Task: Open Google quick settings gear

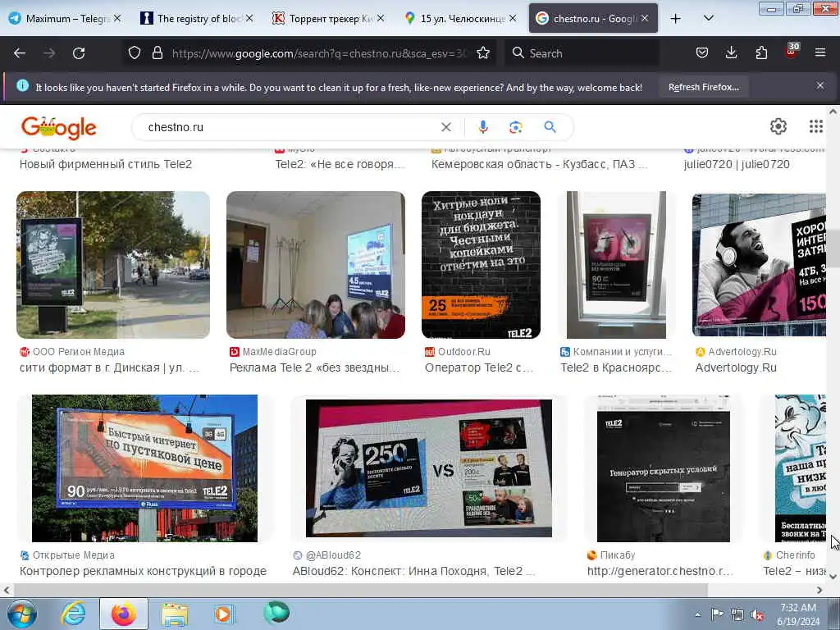Action: [x=778, y=126]
